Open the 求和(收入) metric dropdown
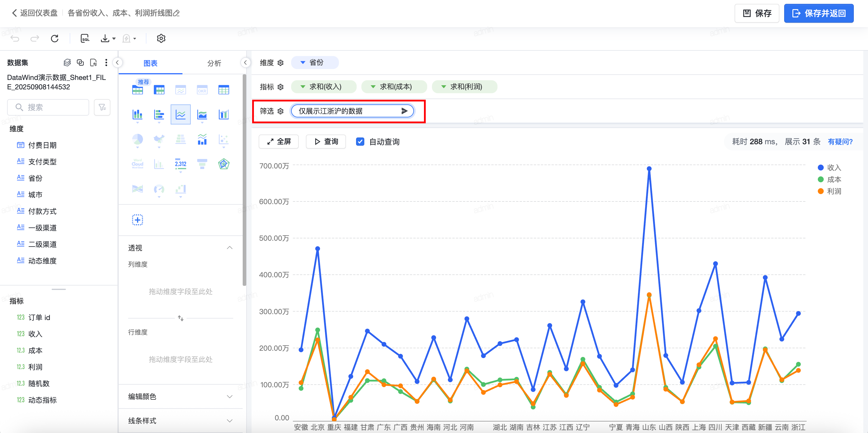Screen dimensions: 868x433 click(303, 87)
